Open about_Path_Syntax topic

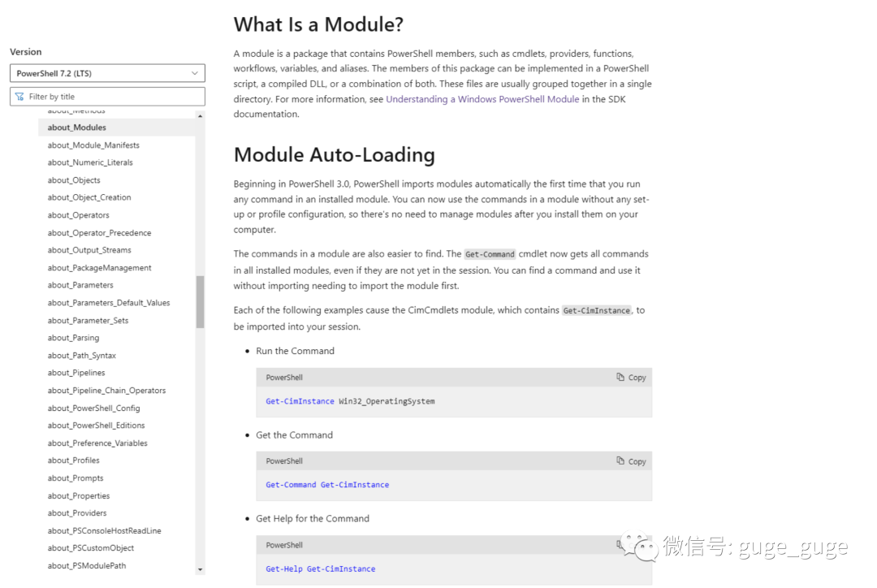[x=82, y=356]
